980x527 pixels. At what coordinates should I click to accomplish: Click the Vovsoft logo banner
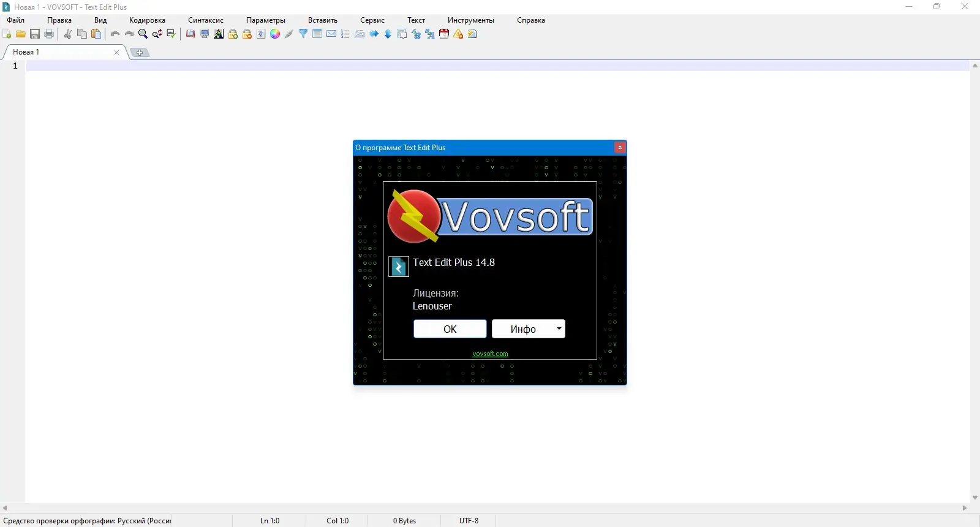coord(490,216)
